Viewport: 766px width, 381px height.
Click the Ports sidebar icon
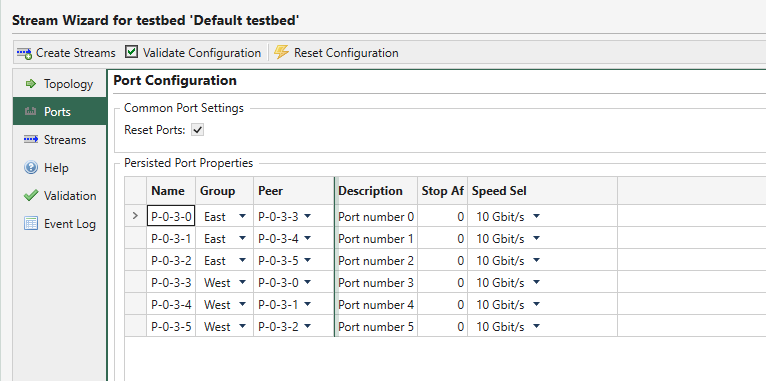point(31,111)
